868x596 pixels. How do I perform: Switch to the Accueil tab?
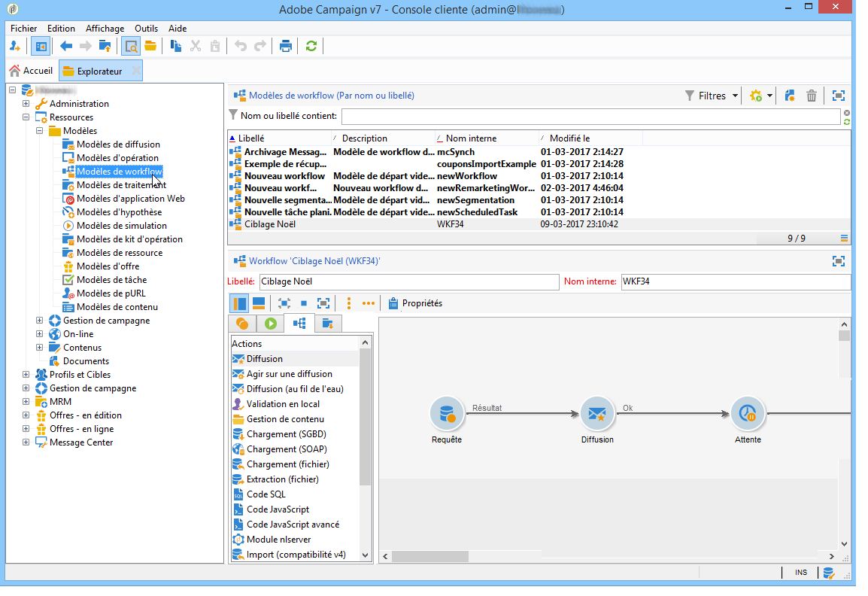[31, 70]
